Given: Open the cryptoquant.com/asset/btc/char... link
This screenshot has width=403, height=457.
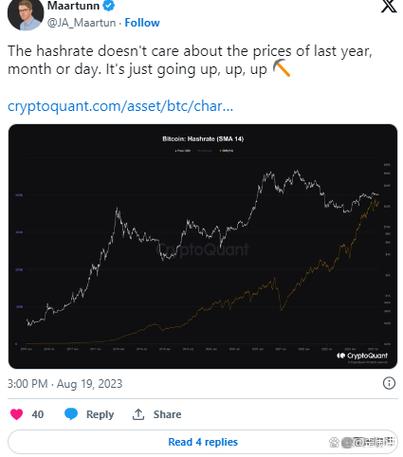Looking at the screenshot, I should (120, 106).
